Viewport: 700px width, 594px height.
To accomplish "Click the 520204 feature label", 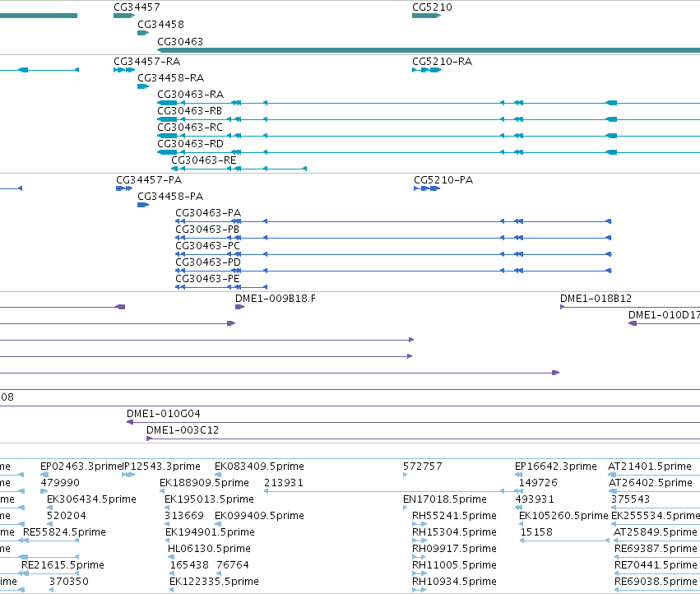I will (67, 517).
